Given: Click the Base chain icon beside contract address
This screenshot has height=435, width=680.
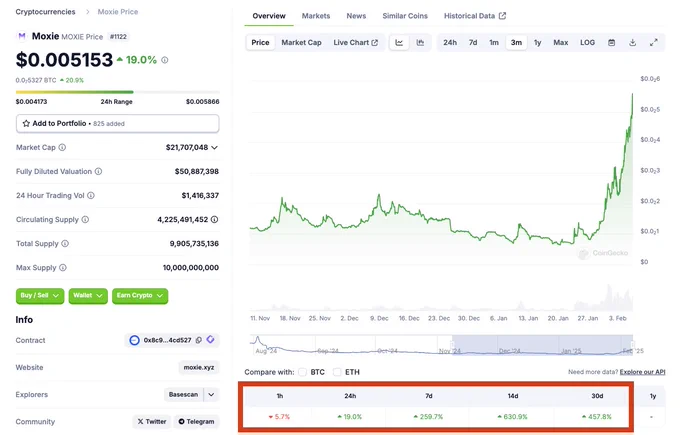Looking at the screenshot, I should coord(134,340).
